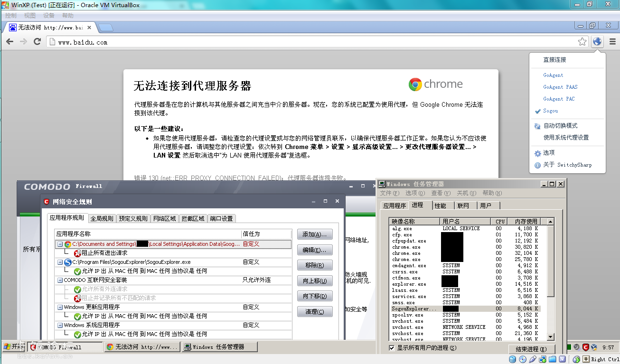The height and width of the screenshot is (364, 620).
Task: Click the Sogou Explorer icon in firewall rules
Action: click(x=67, y=262)
